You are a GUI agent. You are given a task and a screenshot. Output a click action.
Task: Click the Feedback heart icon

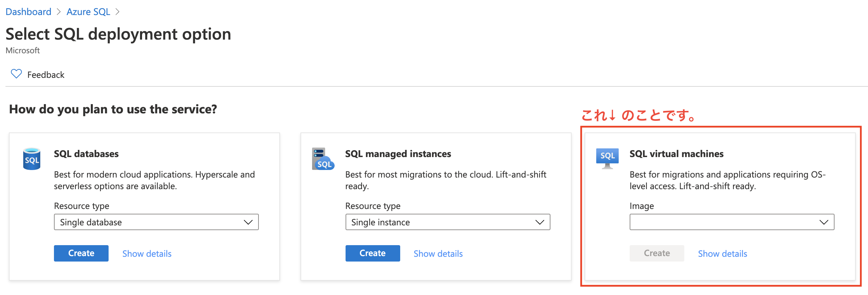[16, 74]
